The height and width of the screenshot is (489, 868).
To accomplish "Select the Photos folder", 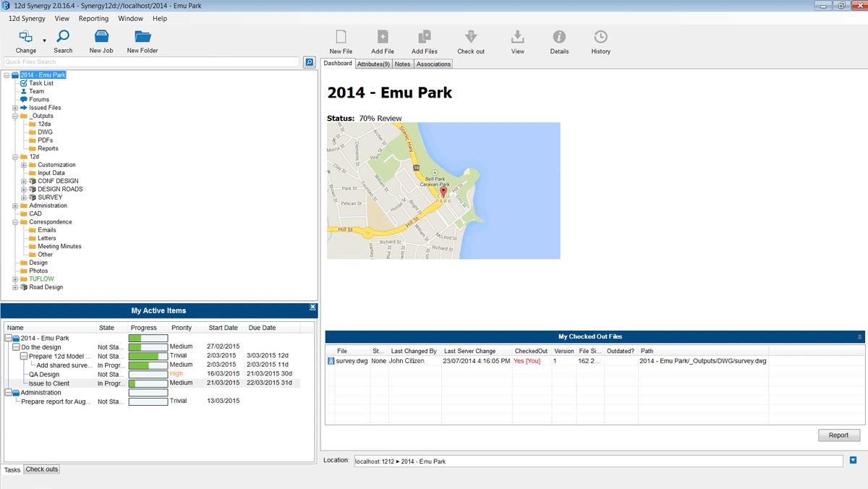I will [38, 271].
